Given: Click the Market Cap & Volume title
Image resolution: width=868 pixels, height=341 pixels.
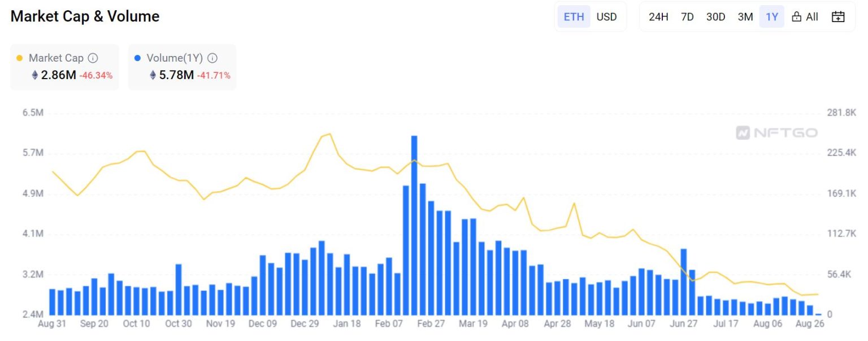Looking at the screenshot, I should click(84, 16).
